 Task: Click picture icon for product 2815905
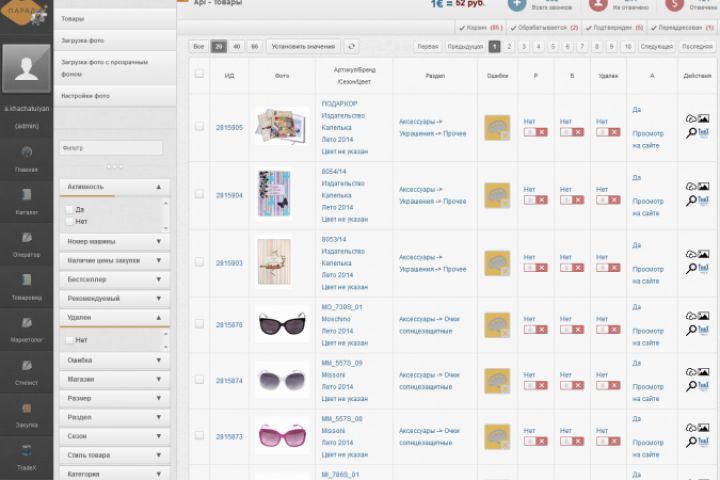click(703, 119)
